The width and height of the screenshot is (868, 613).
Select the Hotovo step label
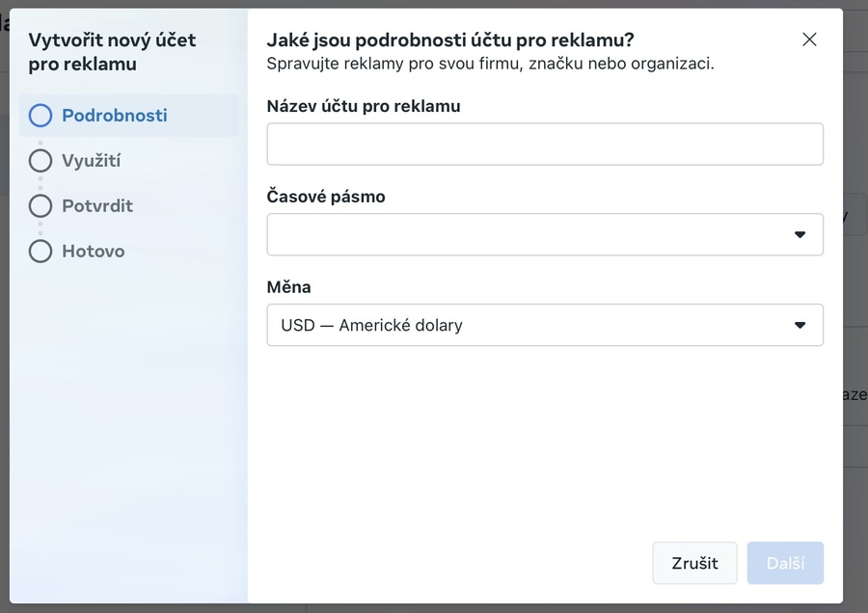click(x=94, y=251)
